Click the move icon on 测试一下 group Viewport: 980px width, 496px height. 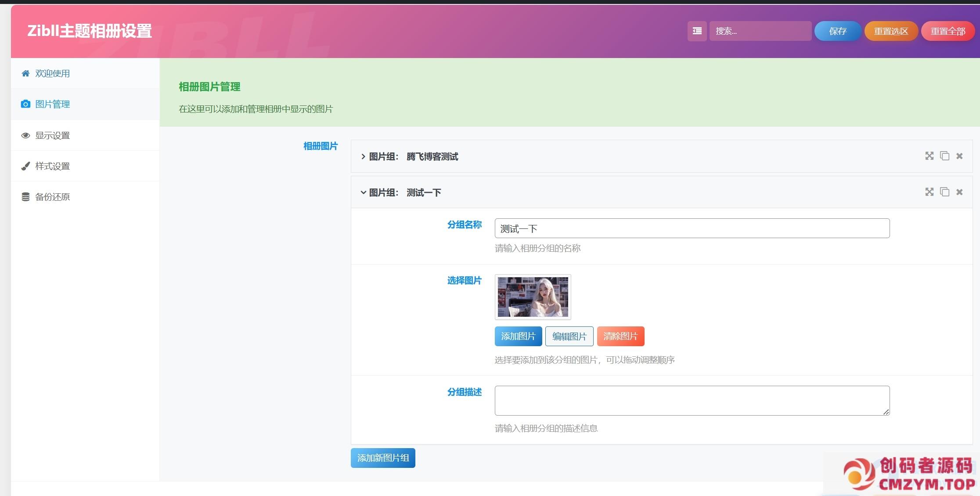pos(929,192)
